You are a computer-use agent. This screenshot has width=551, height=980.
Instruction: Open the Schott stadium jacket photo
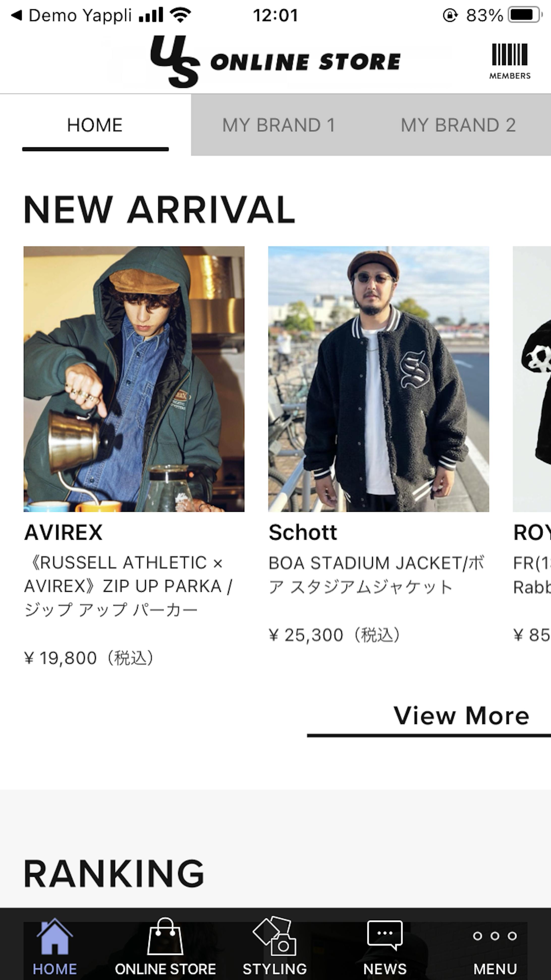click(379, 379)
